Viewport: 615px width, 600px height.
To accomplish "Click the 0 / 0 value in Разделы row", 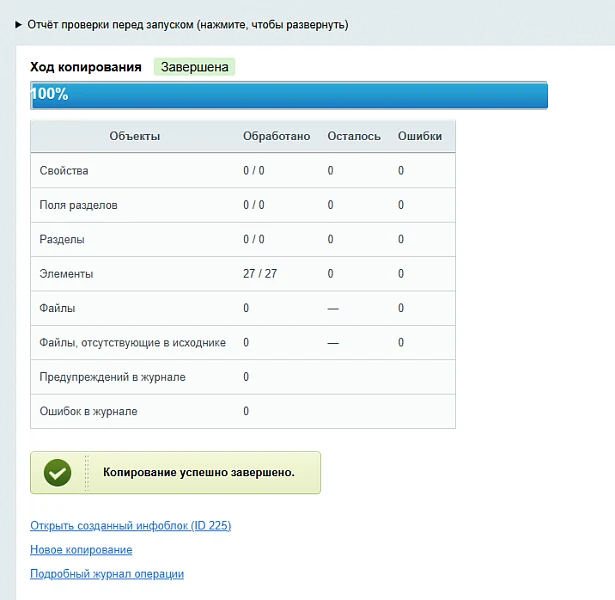I will [x=254, y=239].
